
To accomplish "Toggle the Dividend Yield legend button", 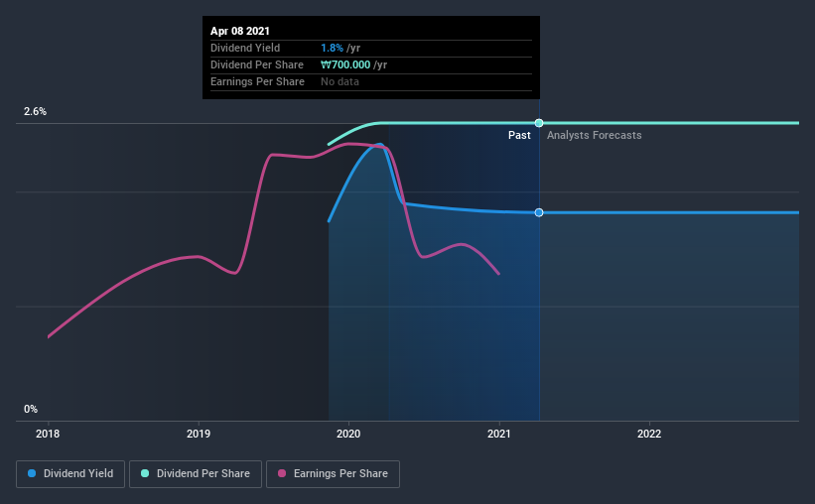I will click(70, 474).
